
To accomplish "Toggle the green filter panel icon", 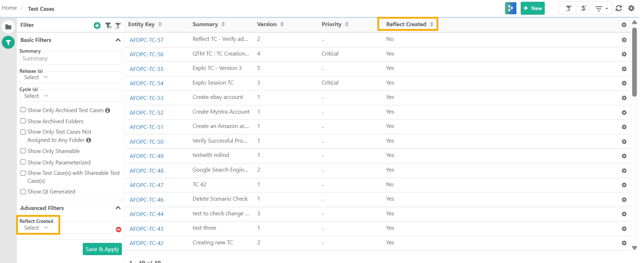I will click(x=8, y=42).
